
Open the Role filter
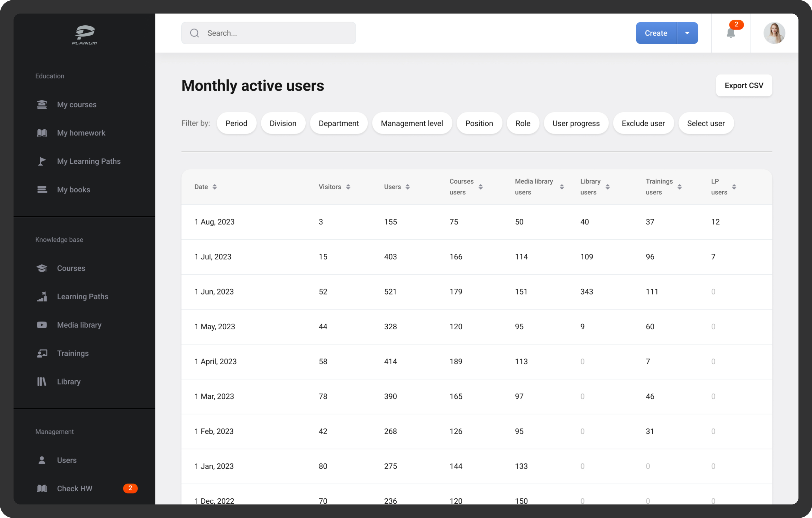(x=523, y=123)
